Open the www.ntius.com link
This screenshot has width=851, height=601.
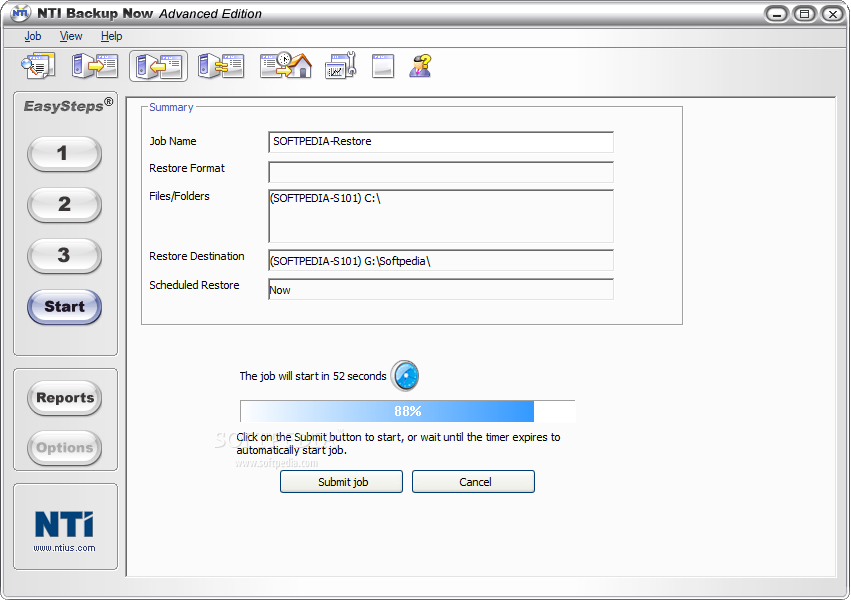point(65,548)
